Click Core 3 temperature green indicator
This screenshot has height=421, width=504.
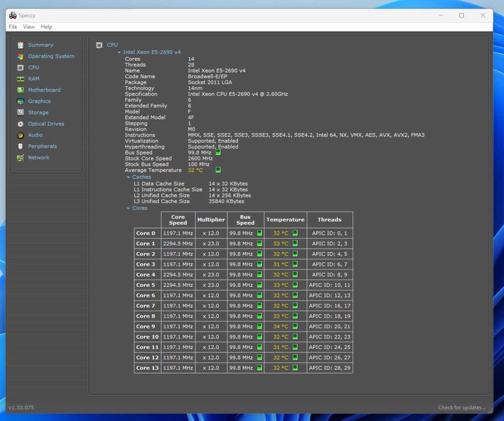click(x=295, y=264)
